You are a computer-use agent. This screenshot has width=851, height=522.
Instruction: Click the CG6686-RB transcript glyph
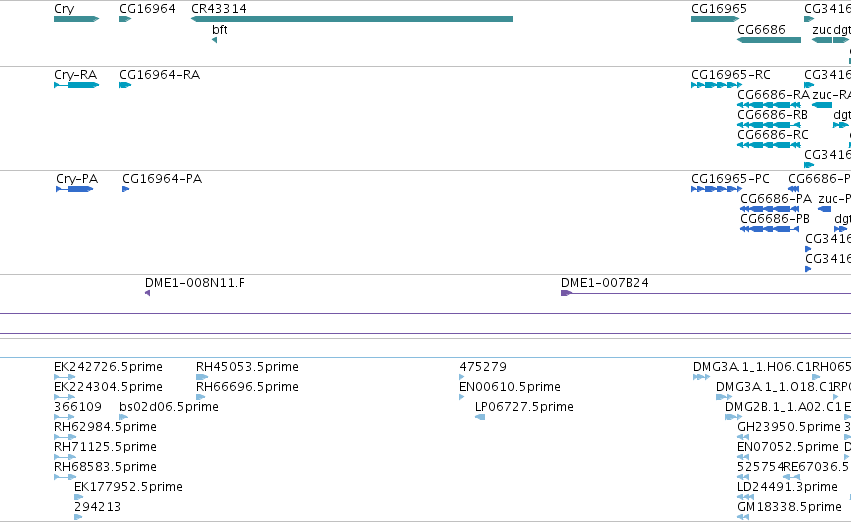coord(769,125)
